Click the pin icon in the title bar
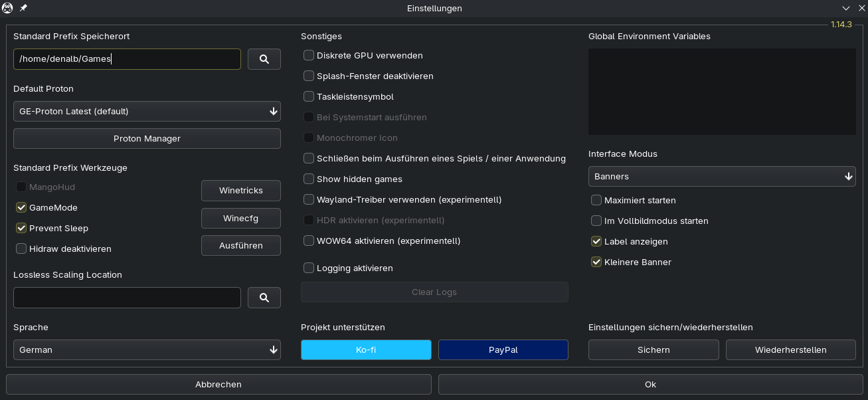 coord(23,8)
